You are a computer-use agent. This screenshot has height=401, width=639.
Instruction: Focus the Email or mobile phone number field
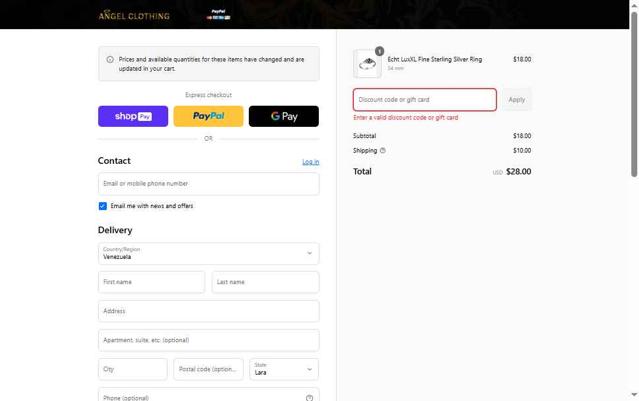209,184
